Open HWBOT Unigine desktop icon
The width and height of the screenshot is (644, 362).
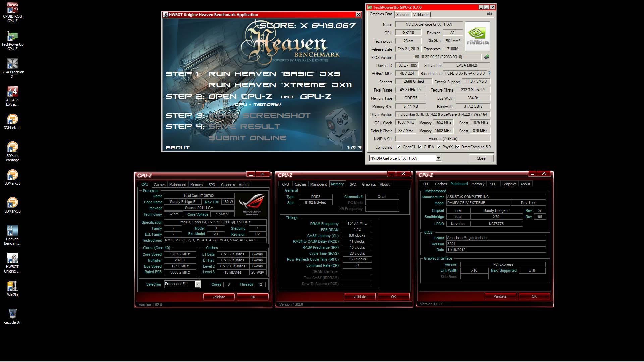[12, 263]
